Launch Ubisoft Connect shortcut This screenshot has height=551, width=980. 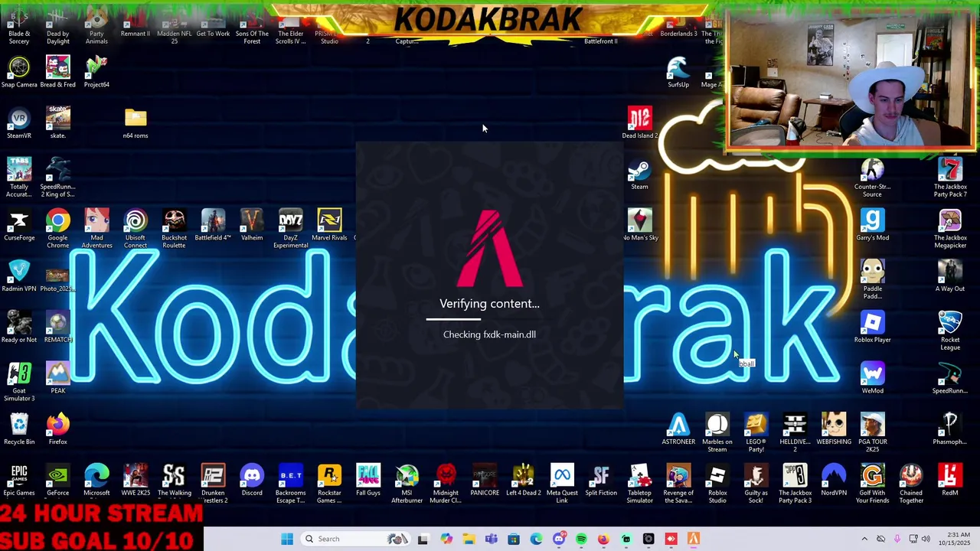pyautogui.click(x=136, y=228)
